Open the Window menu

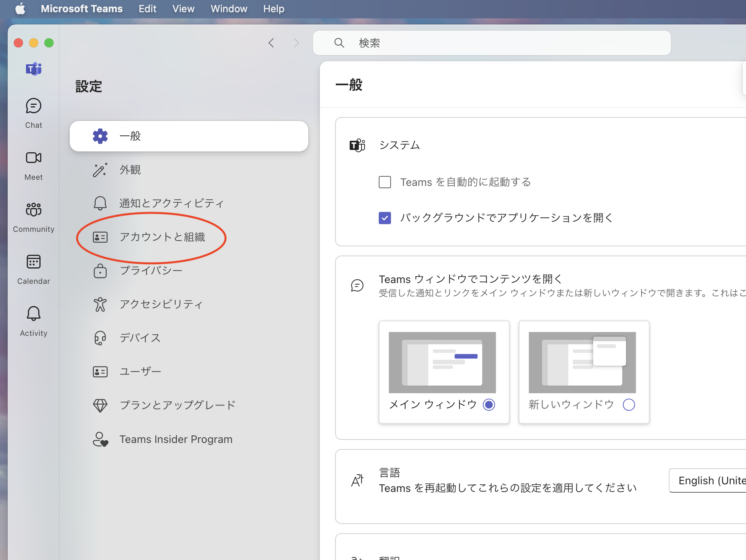pos(229,8)
